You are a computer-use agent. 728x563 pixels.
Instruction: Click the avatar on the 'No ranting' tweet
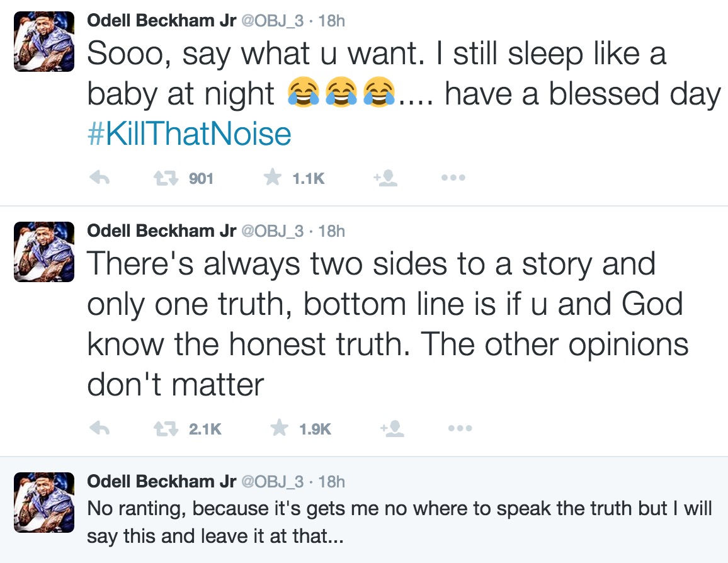43,503
